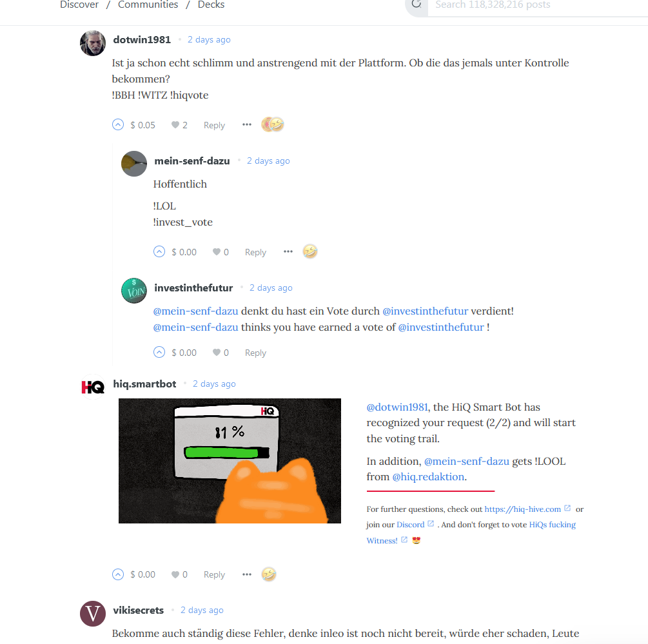The image size is (648, 644).
Task: Reply to dotwin1981's comment
Action: [x=214, y=125]
